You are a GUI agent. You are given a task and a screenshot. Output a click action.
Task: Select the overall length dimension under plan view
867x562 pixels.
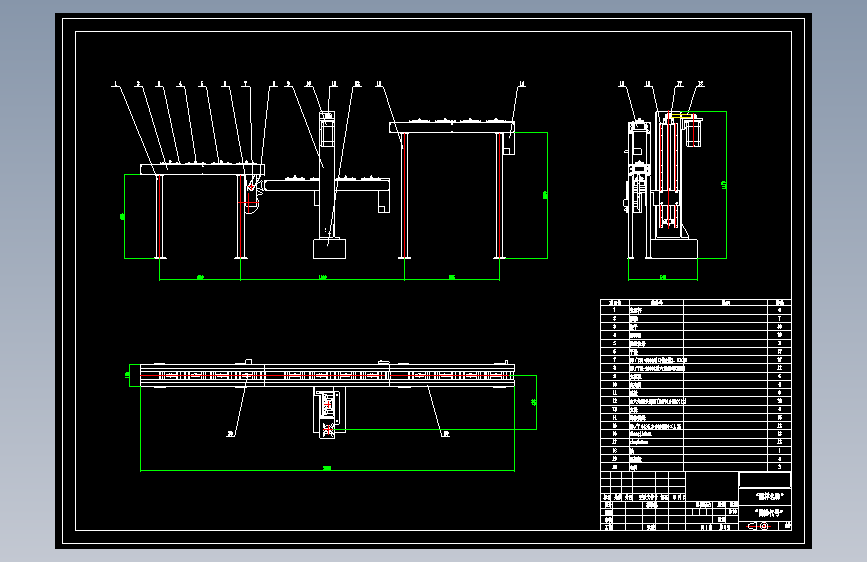pos(327,470)
